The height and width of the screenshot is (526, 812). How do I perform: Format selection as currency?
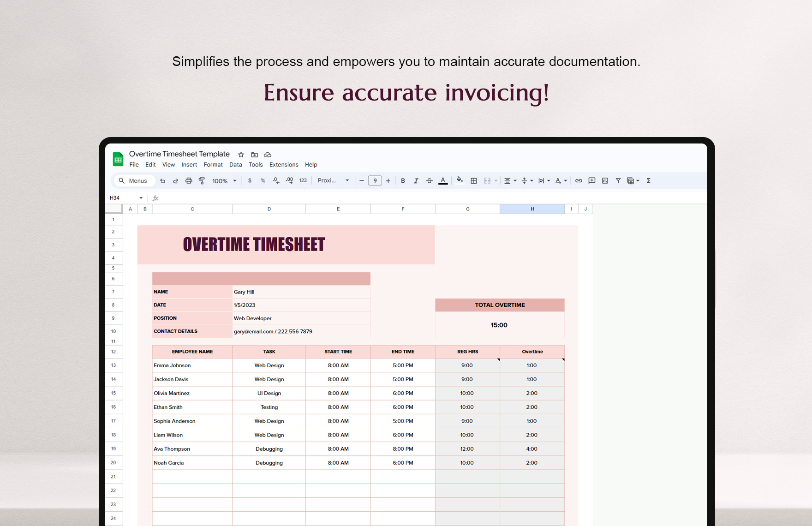(x=250, y=180)
